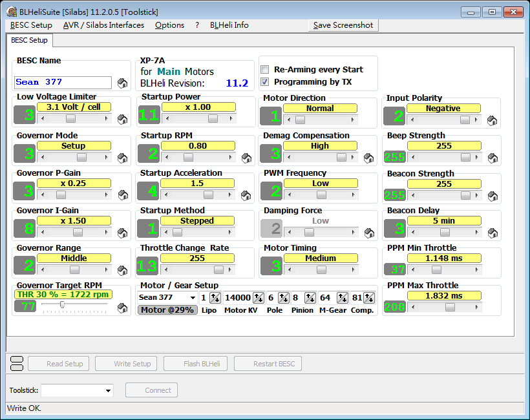Click the Governor Mode reset icon
Screen dimensions: 530x420
pos(122,158)
